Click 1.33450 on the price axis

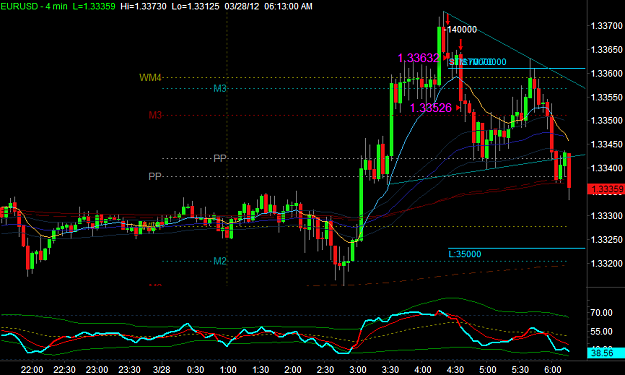(606, 144)
